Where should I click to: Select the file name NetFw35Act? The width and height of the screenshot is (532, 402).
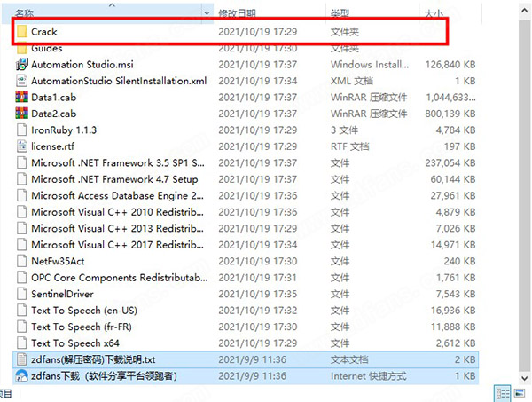click(x=58, y=261)
